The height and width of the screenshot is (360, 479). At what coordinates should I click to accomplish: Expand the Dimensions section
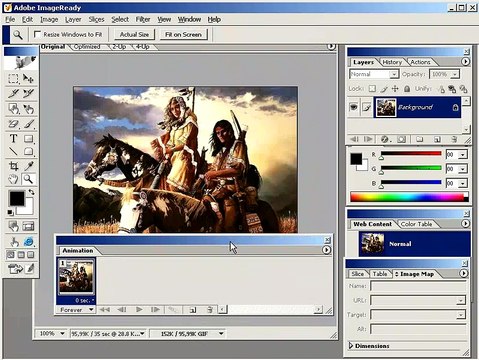pyautogui.click(x=350, y=346)
